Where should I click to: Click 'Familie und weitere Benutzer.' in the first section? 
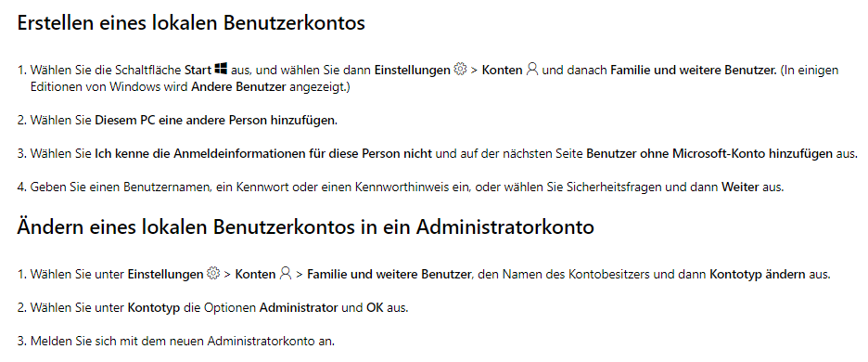click(694, 71)
